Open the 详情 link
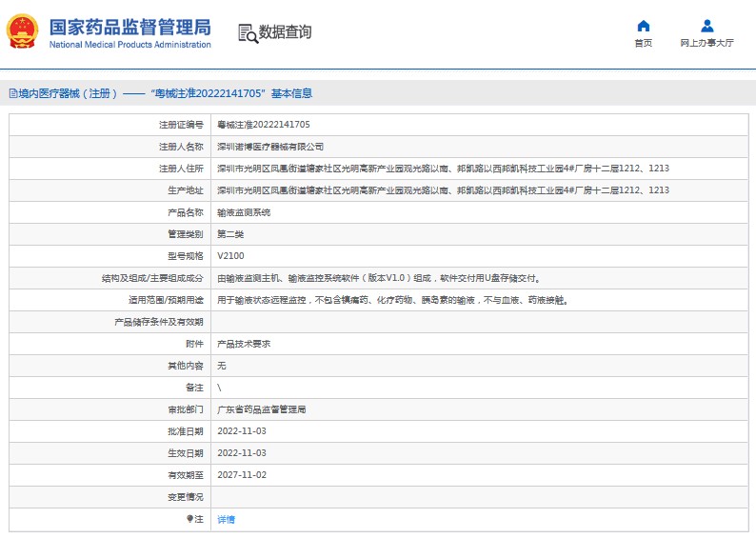The height and width of the screenshot is (538, 756). point(226,519)
